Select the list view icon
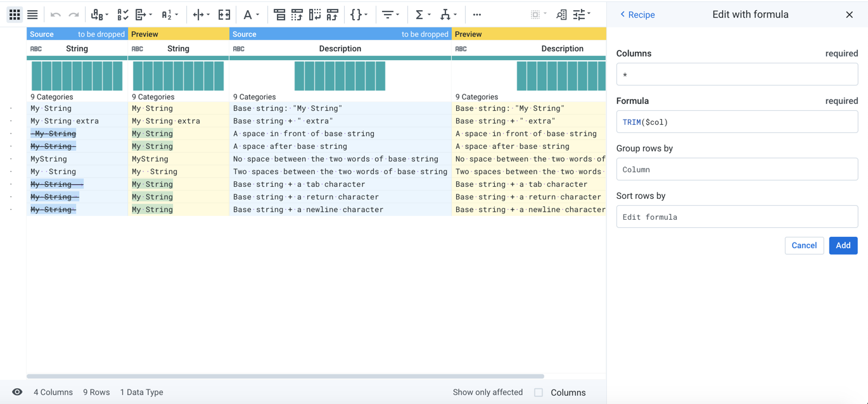 (x=32, y=14)
